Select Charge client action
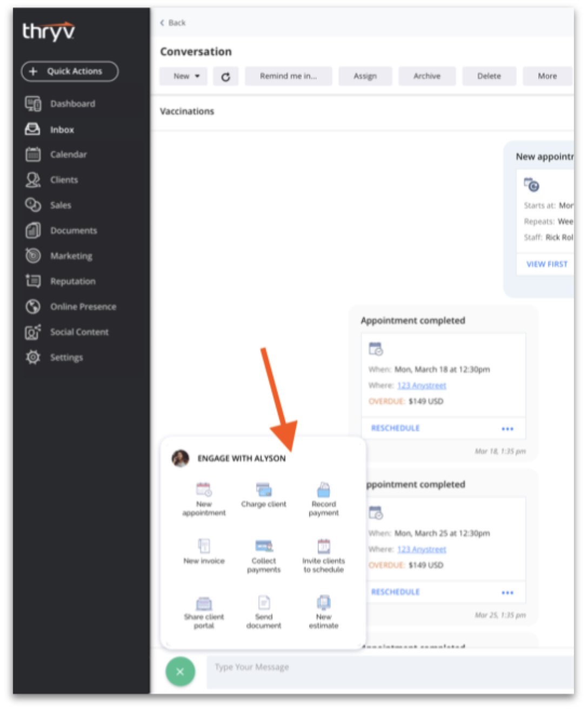This screenshot has height=710, width=588. (x=264, y=495)
